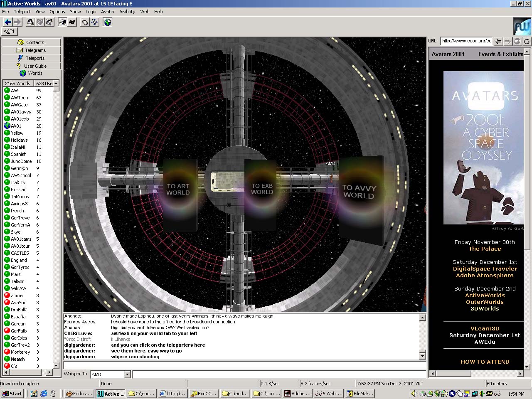The image size is (532, 399).
Task: Open the Teleport menu
Action: pyautogui.click(x=22, y=12)
